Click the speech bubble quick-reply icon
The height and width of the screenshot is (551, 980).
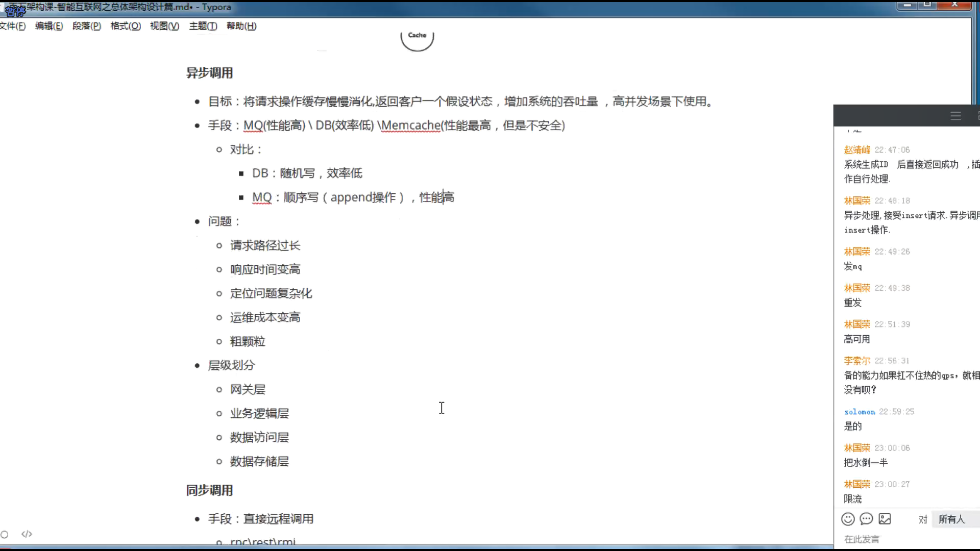pos(866,519)
